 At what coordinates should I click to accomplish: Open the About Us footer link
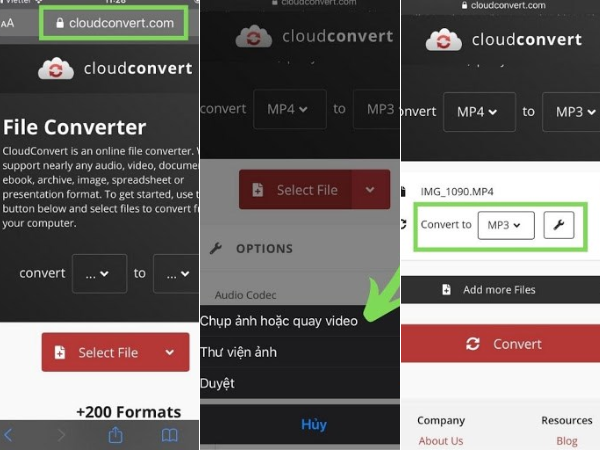tap(440, 441)
